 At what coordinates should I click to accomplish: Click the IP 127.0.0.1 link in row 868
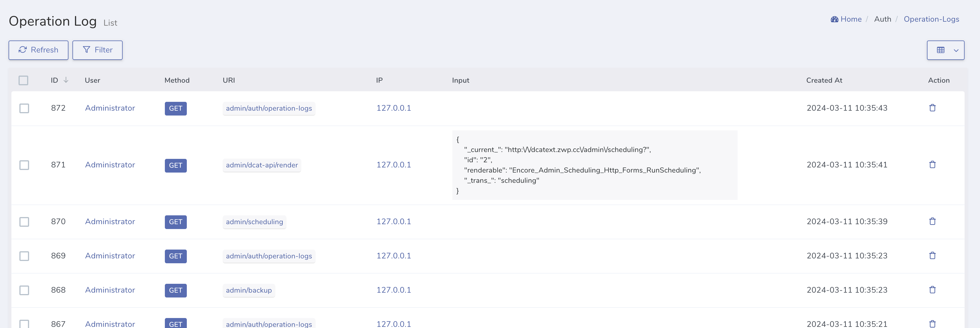tap(393, 290)
